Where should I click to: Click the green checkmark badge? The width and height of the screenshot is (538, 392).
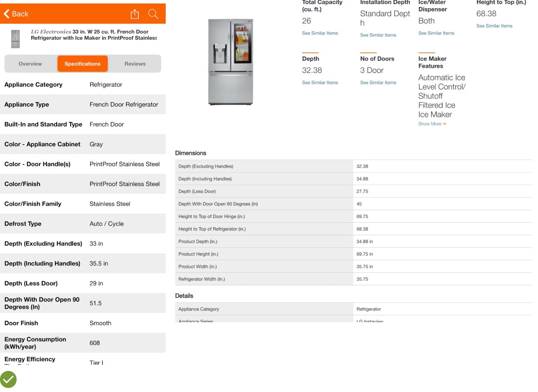tap(8, 379)
